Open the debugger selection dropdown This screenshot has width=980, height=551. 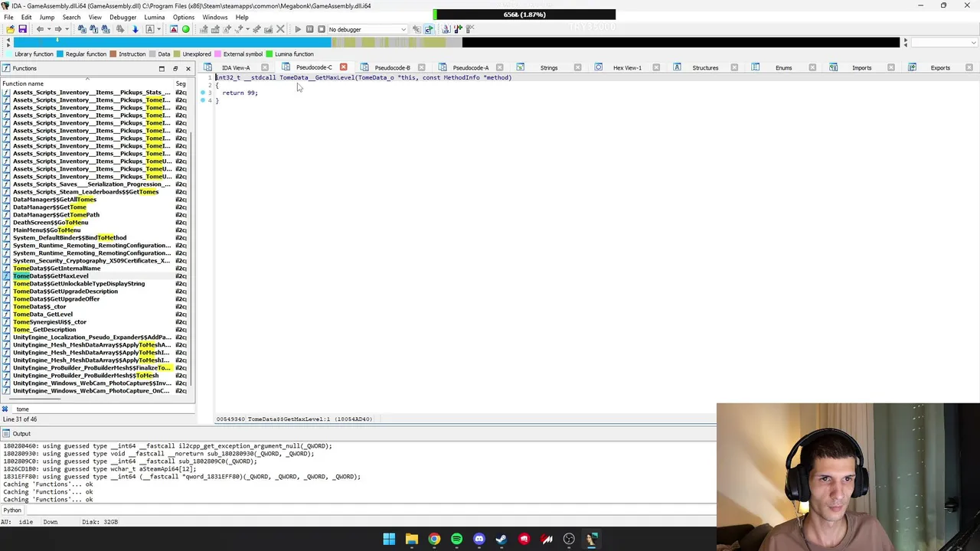point(367,29)
